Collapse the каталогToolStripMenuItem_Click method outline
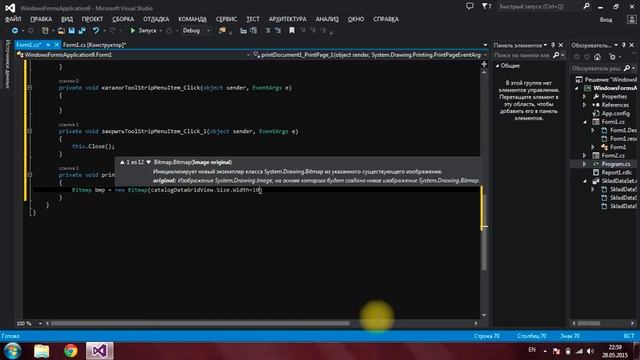Screen dimensions: 640x360 click(x=29, y=88)
